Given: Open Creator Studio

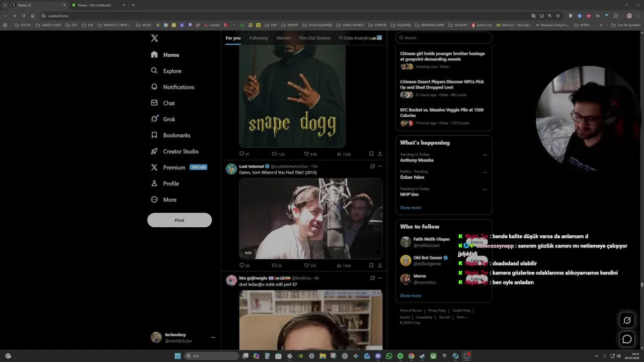Looking at the screenshot, I should (x=175, y=151).
